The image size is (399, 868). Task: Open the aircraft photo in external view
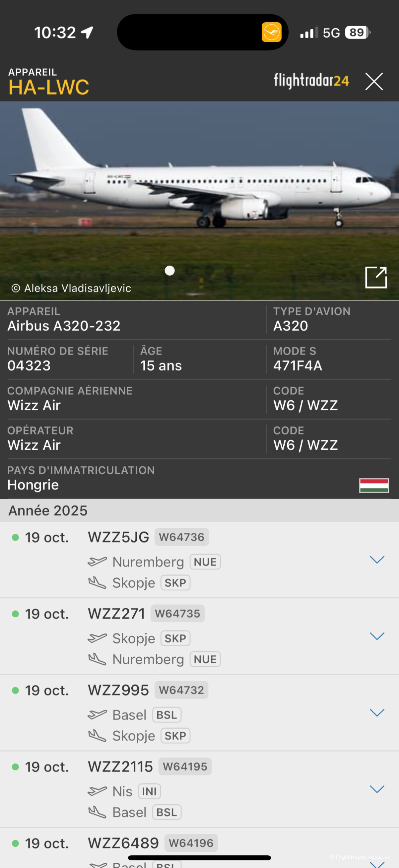click(376, 277)
